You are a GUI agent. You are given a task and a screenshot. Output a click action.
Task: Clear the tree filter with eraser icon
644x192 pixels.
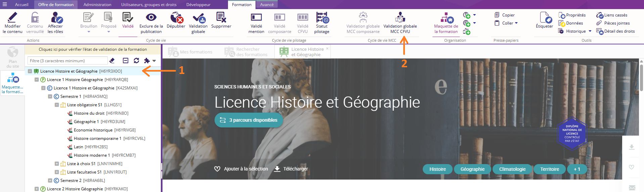tap(112, 61)
